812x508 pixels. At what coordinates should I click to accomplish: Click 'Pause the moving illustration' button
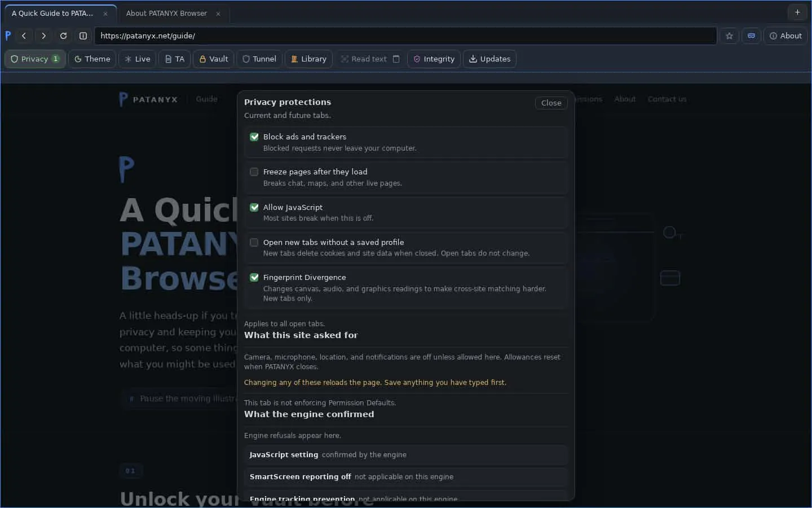coord(180,398)
